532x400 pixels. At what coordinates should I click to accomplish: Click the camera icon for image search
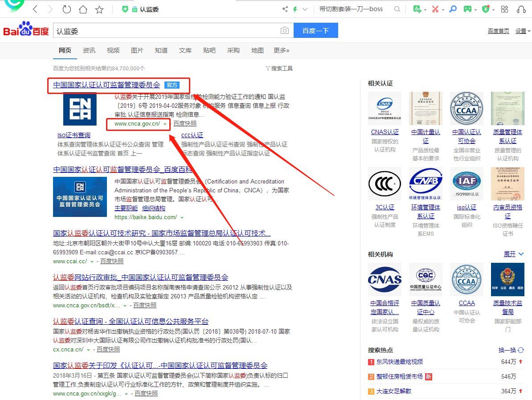pos(285,31)
